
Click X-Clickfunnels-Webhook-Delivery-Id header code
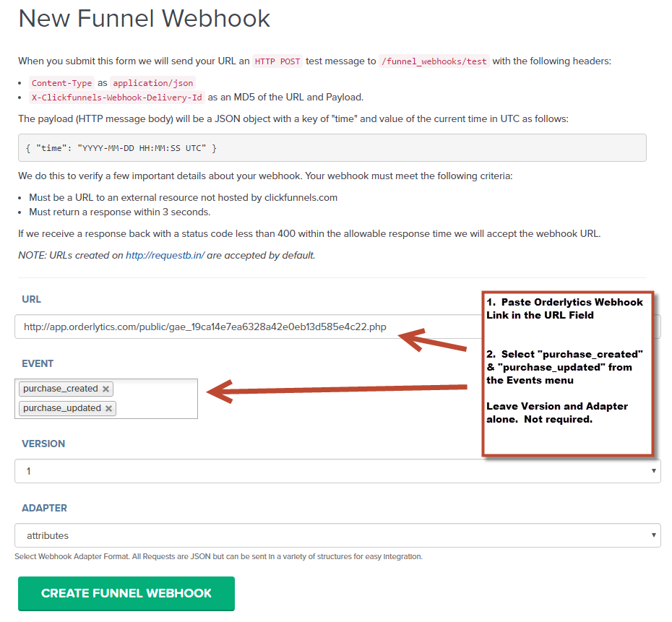tap(116, 98)
